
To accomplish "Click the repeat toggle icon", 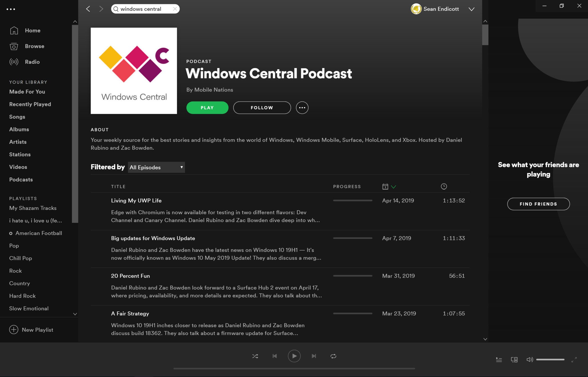I will [333, 355].
